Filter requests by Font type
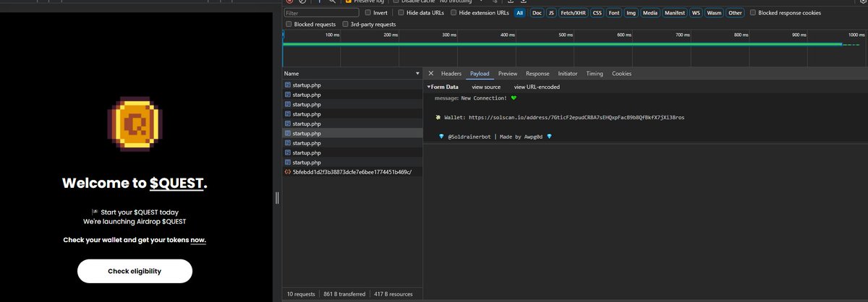This screenshot has width=868, height=302. (x=614, y=13)
